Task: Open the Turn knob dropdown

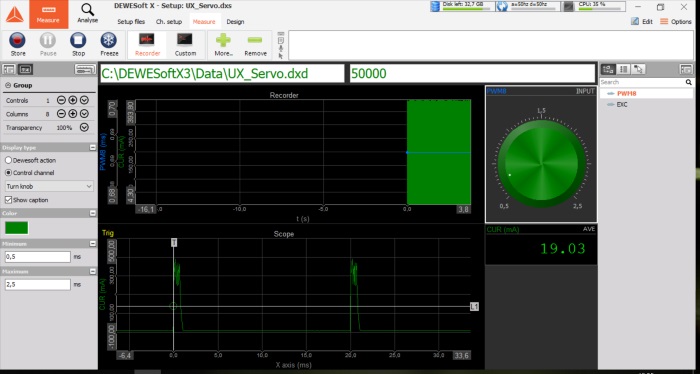Action: point(49,186)
